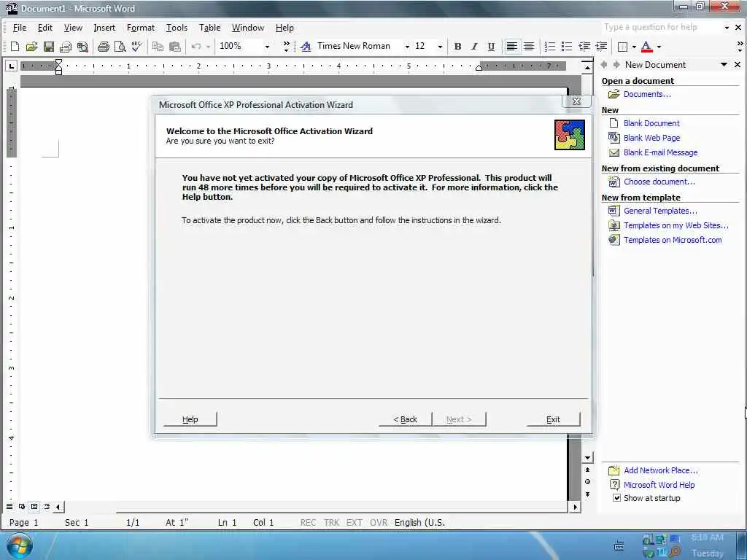Switch to Outline View button
The width and height of the screenshot is (747, 560).
point(47,506)
